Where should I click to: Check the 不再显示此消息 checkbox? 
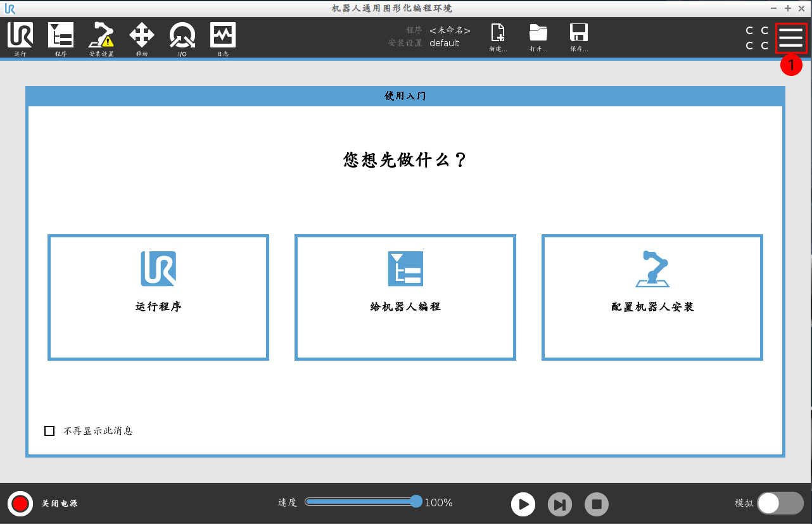pyautogui.click(x=49, y=431)
